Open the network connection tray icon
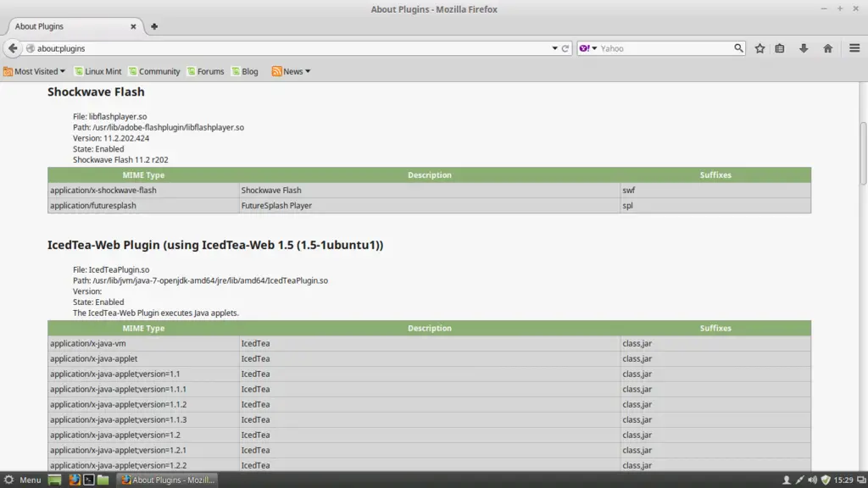The width and height of the screenshot is (868, 488). pos(799,480)
